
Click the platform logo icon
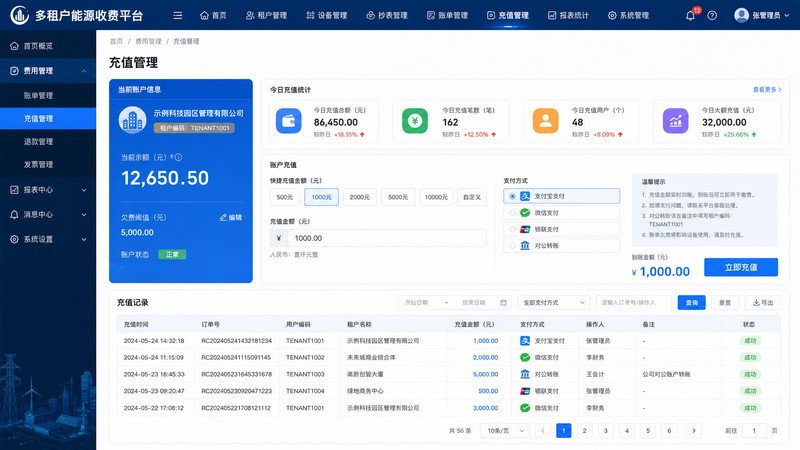tap(20, 15)
